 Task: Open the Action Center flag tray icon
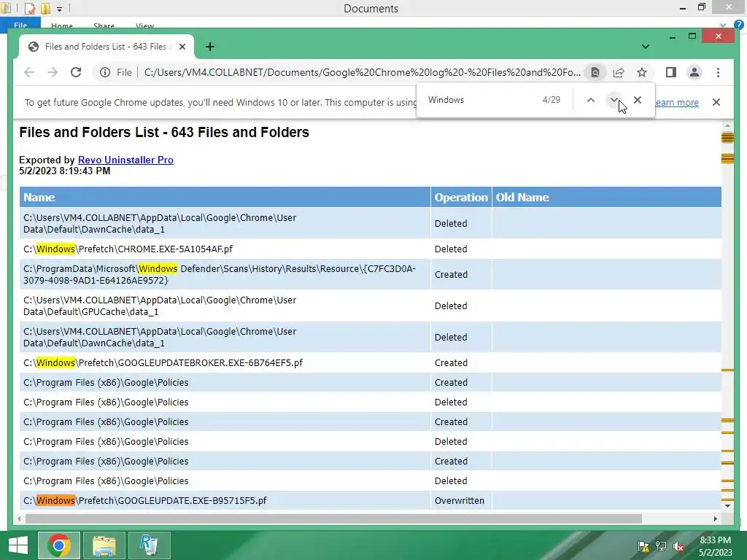(643, 546)
